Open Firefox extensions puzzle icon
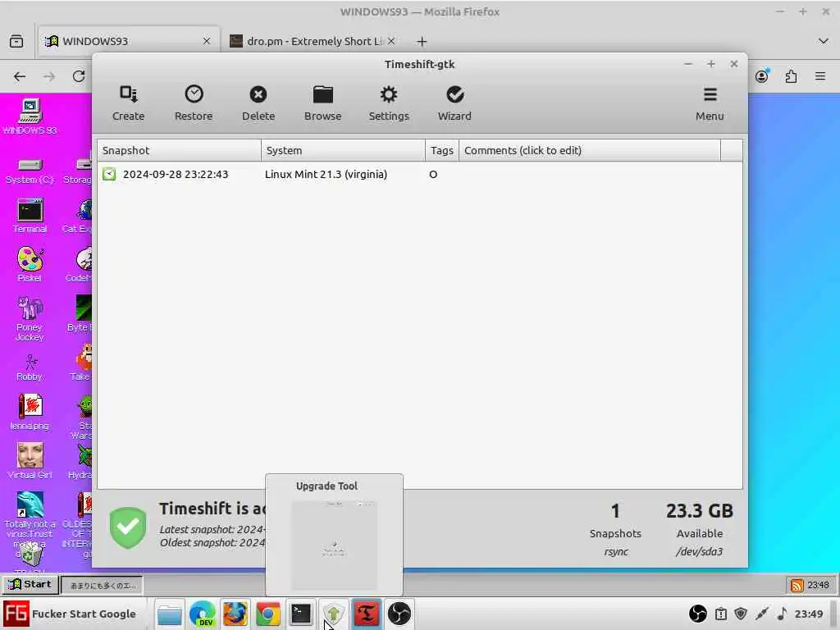The height and width of the screenshot is (630, 840). [791, 76]
